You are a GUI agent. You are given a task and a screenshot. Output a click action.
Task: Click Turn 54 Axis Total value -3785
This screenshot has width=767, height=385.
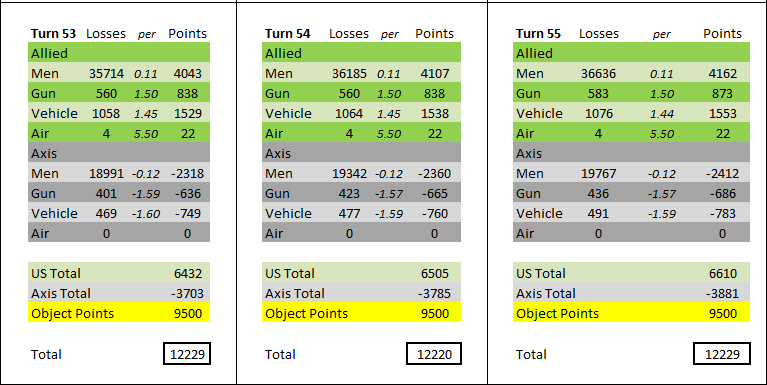pos(433,294)
